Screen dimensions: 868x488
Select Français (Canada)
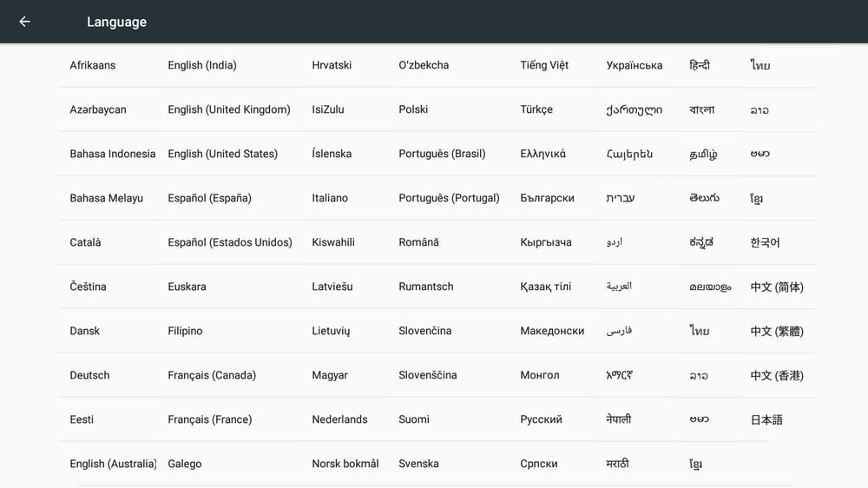tap(212, 375)
